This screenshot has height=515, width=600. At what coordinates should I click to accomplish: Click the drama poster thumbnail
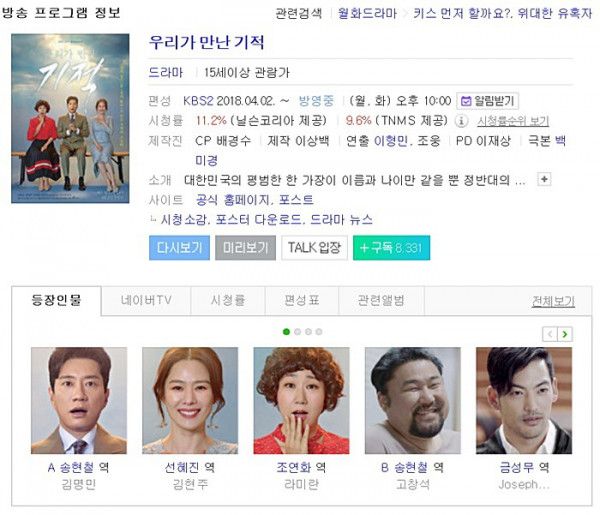click(70, 119)
